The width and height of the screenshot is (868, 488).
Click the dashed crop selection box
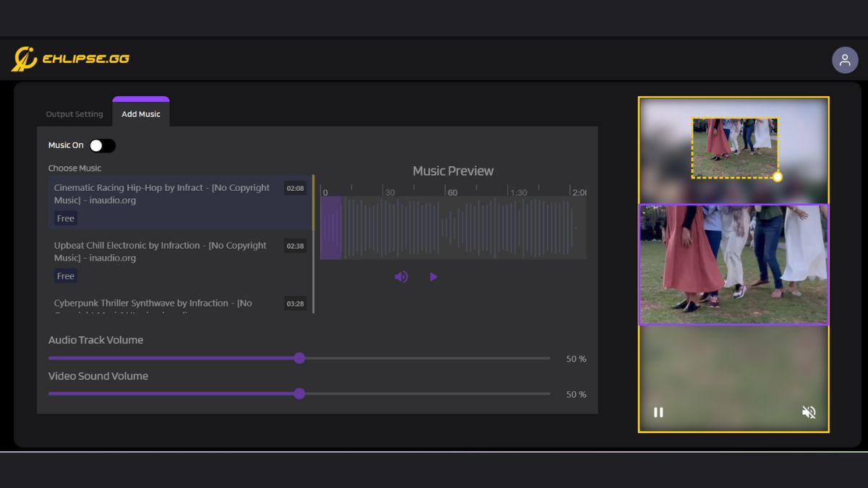tap(734, 148)
